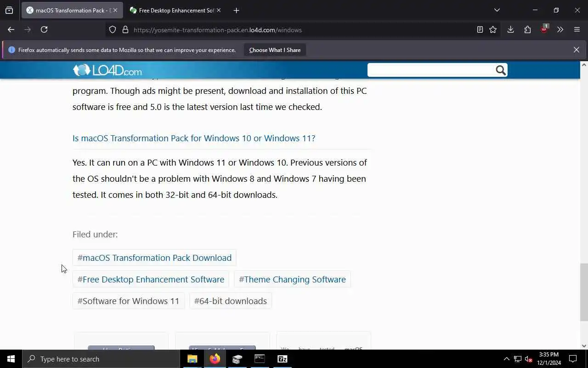Open uBlock Origin extension icon
The height and width of the screenshot is (368, 588).
click(544, 29)
